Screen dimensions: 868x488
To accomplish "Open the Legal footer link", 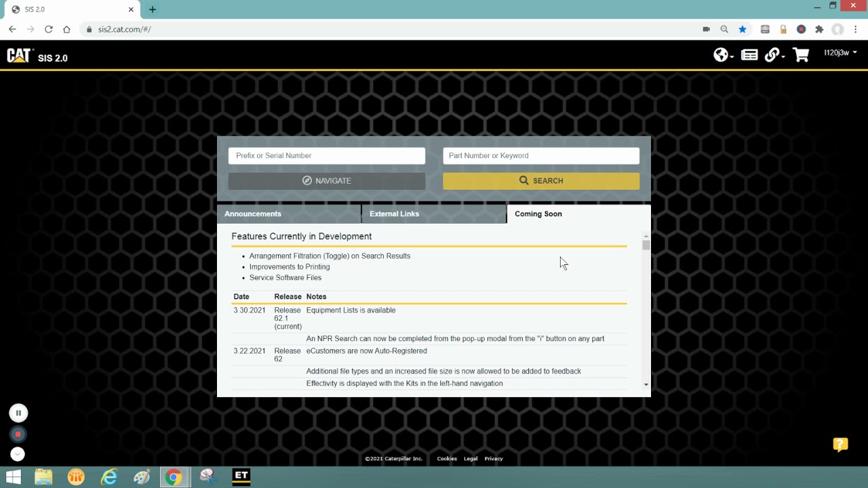I will (x=471, y=459).
